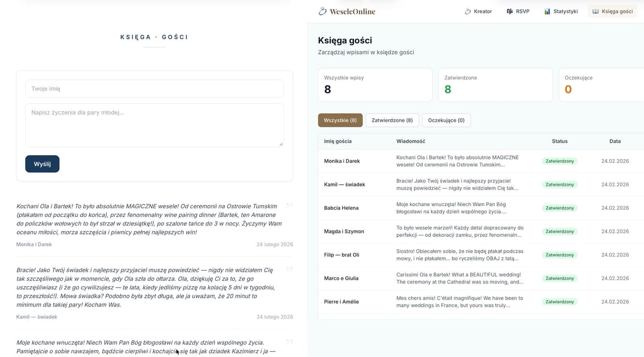Viewport: 644px width, 357px height.
Task: Click the quote icon beside Monika i Darek entry
Action: coord(290,205)
